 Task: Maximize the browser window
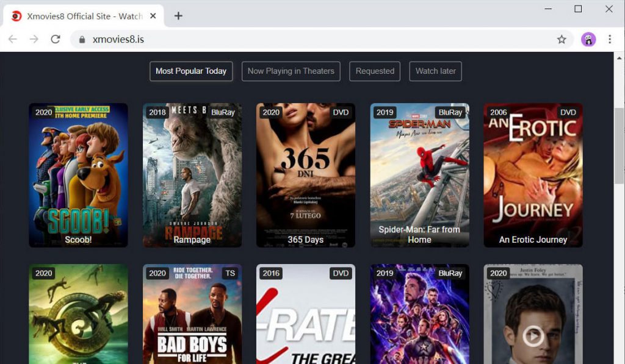578,9
